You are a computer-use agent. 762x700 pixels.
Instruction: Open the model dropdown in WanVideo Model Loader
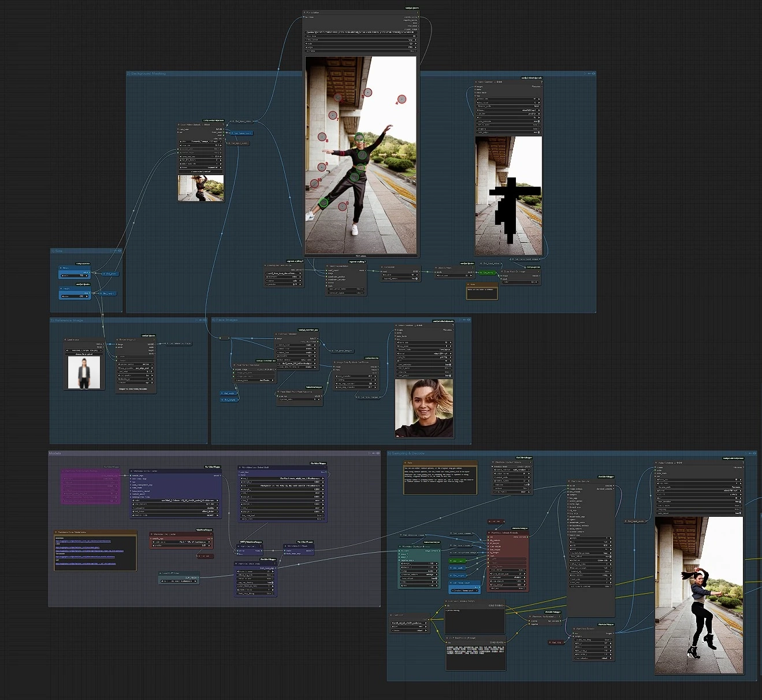point(176,501)
